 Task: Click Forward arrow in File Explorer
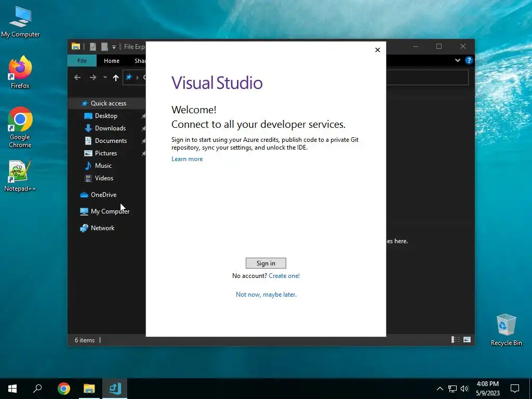point(92,78)
